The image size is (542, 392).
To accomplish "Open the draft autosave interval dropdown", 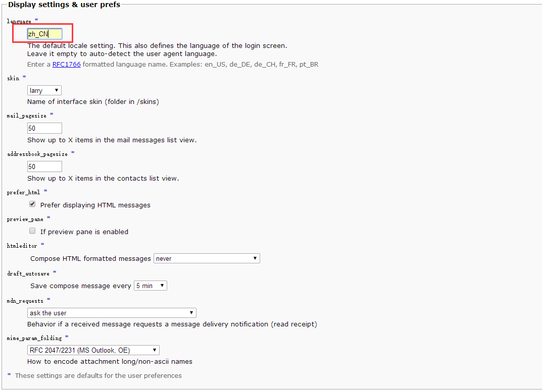I will tap(150, 286).
